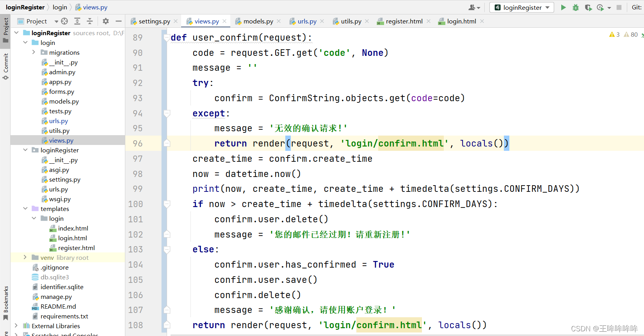Collapse all in Project panel
The image size is (644, 336).
pyautogui.click(x=90, y=21)
